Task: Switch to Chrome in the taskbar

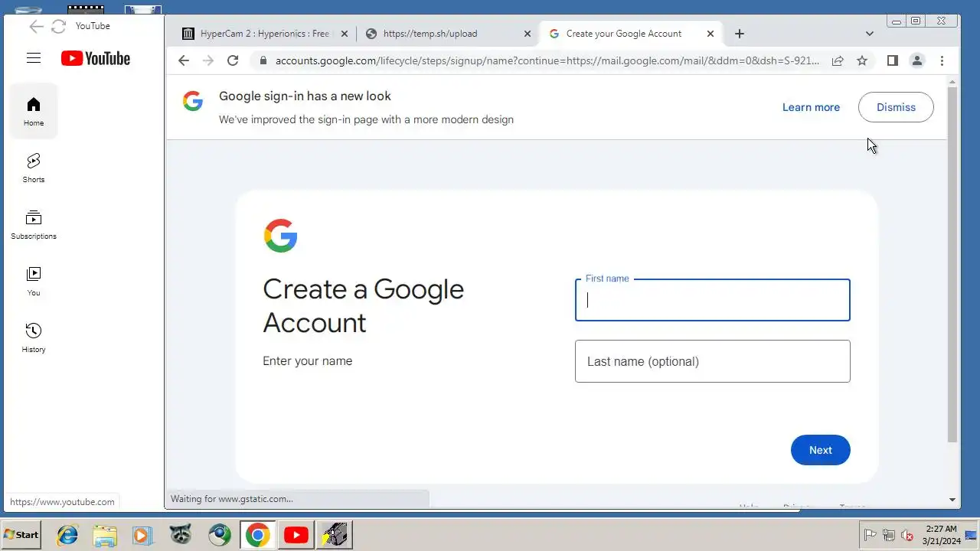Action: pyautogui.click(x=257, y=534)
